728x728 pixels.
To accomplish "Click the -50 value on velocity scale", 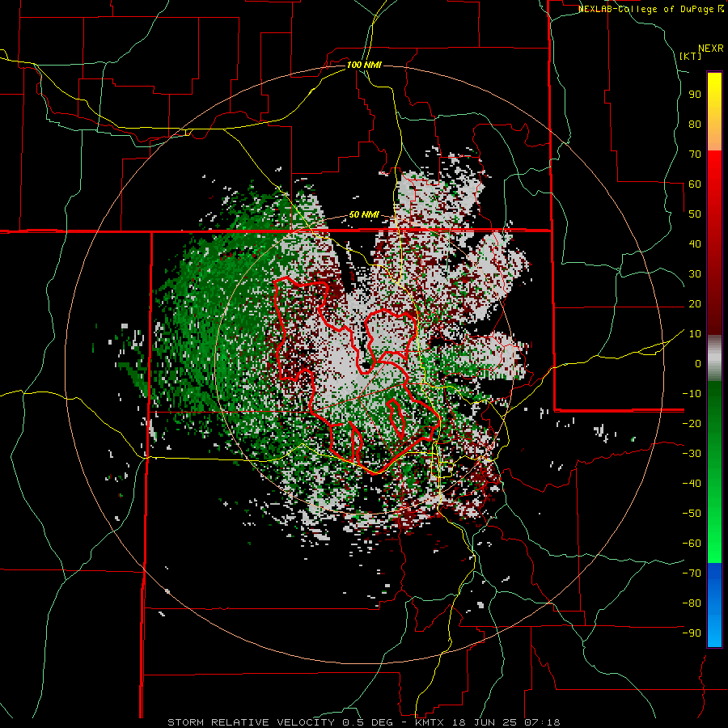I will [692, 514].
